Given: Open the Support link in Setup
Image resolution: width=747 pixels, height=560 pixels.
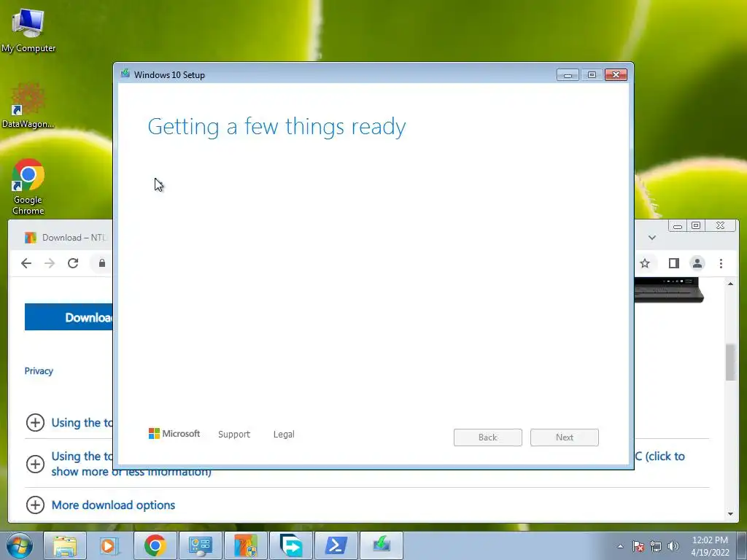Looking at the screenshot, I should (234, 435).
